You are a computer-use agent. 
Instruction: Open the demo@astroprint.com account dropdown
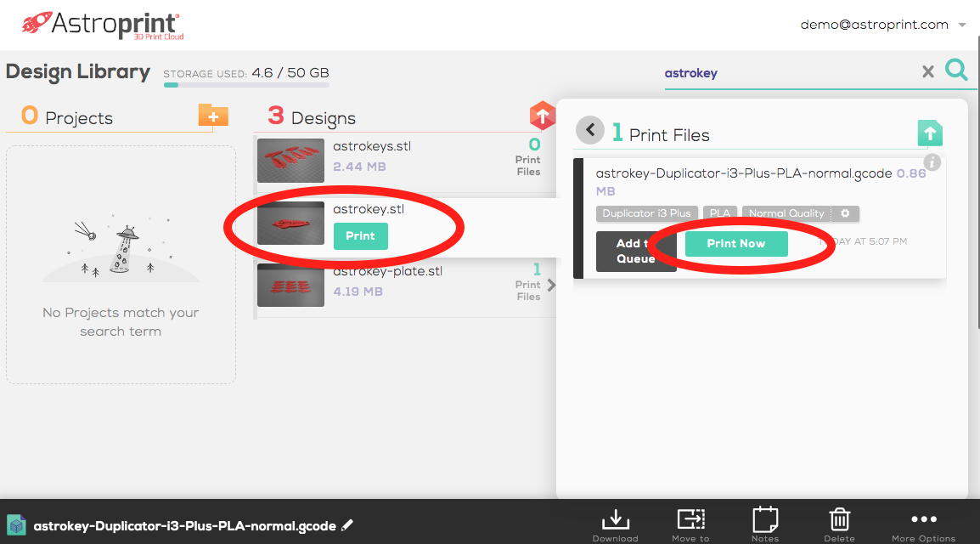[x=962, y=25]
